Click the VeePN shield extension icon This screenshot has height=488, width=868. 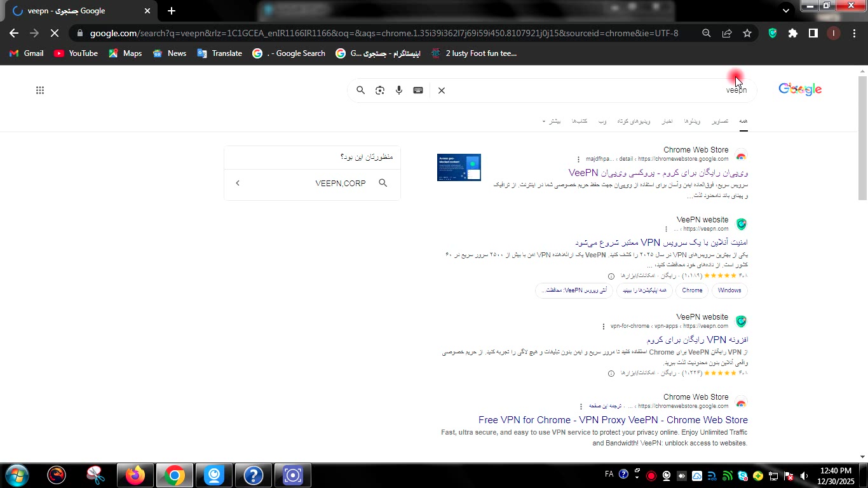click(773, 33)
